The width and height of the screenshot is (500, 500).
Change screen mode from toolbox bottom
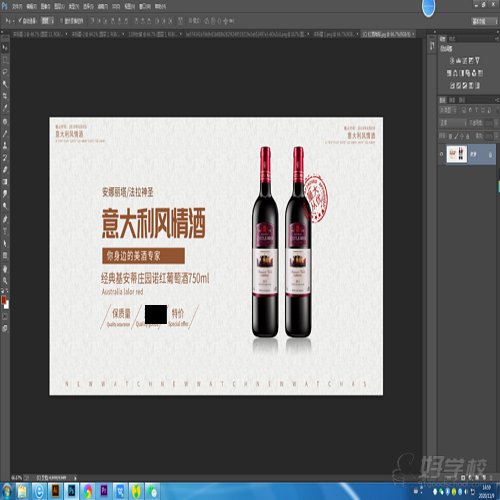(5, 329)
